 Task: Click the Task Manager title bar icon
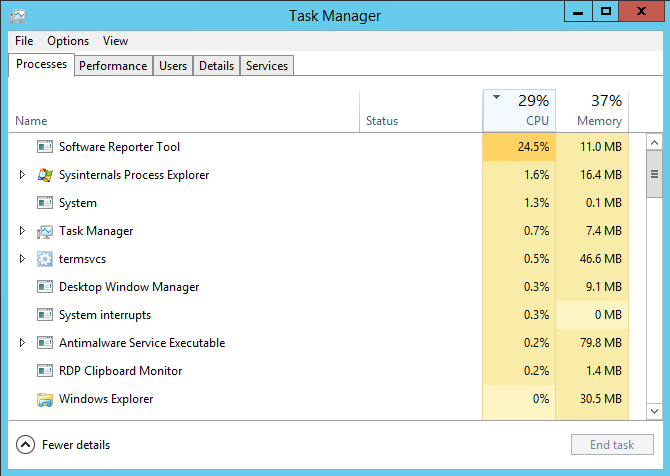(18, 16)
